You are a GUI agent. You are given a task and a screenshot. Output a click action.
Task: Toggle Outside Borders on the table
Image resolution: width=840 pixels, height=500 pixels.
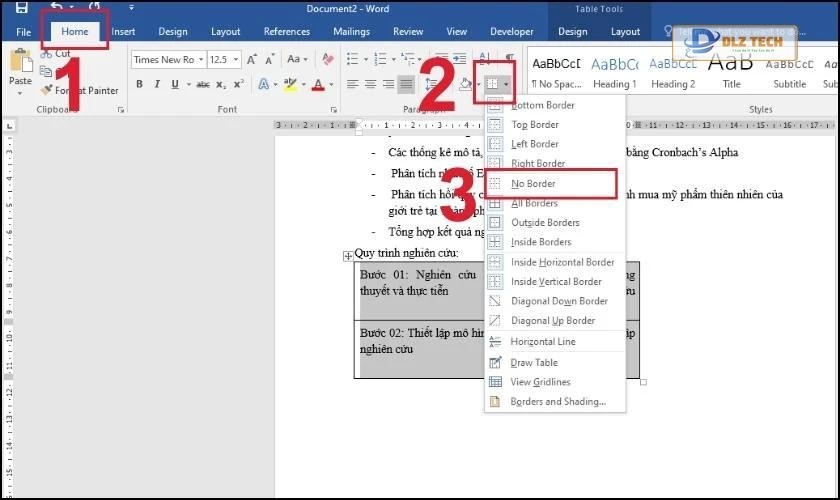click(x=545, y=223)
